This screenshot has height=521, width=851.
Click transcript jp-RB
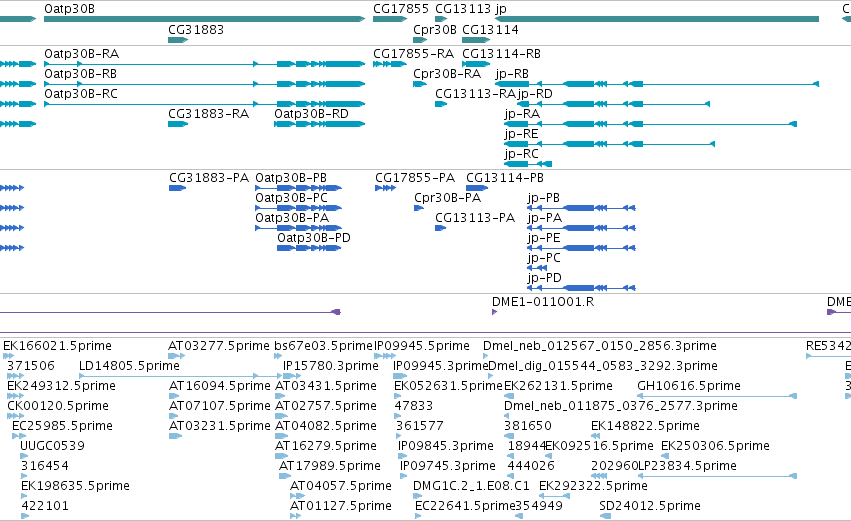point(657,84)
